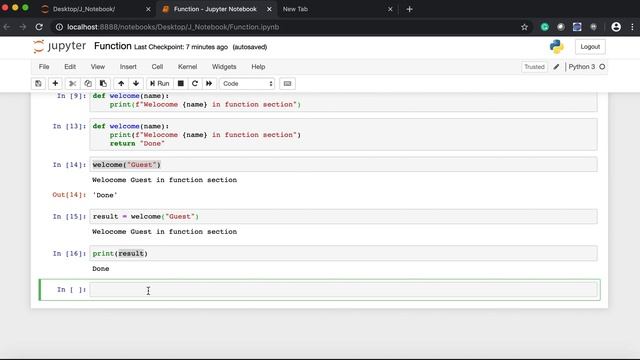Open a new browser tab with plus
640x360 pixels.
click(x=409, y=9)
